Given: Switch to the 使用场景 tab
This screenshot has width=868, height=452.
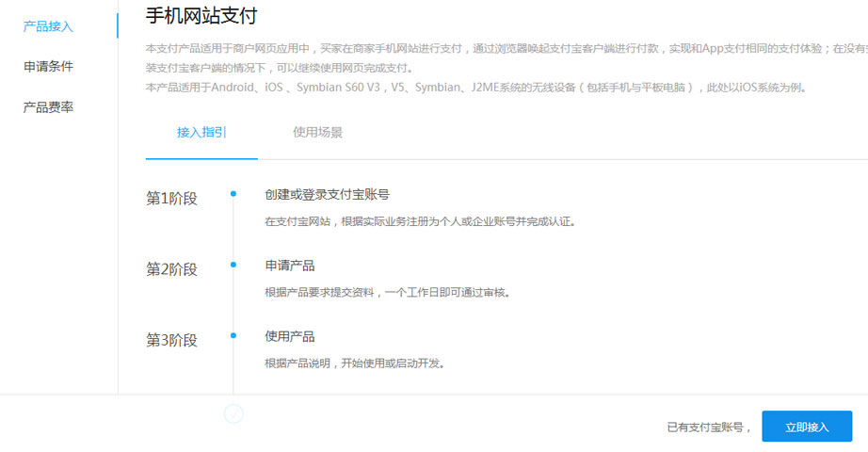Looking at the screenshot, I should [x=317, y=133].
